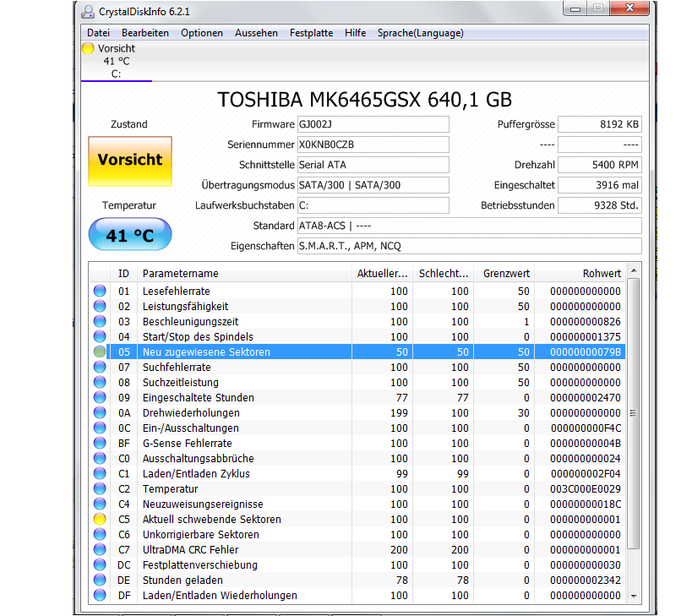
Task: Click the Schlecht... column header
Action: click(x=443, y=274)
